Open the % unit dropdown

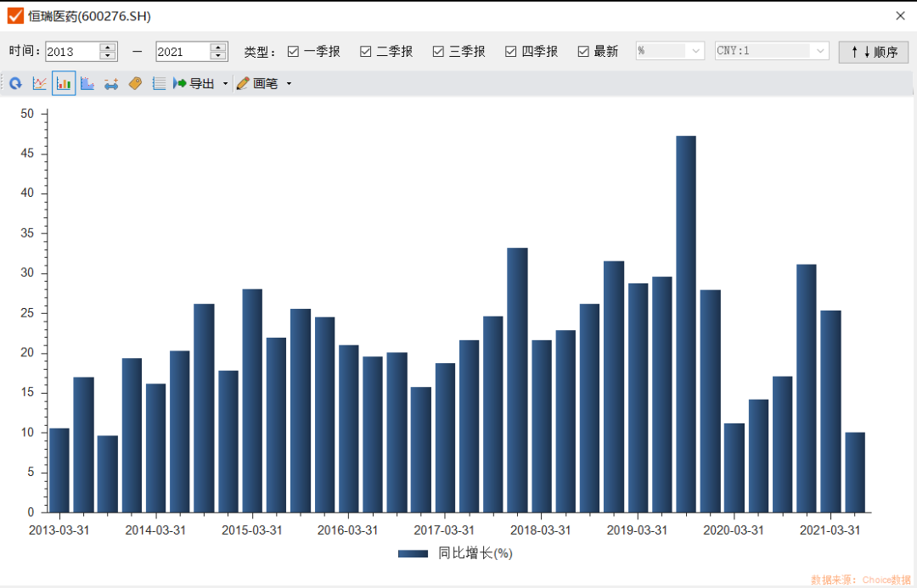tap(670, 51)
